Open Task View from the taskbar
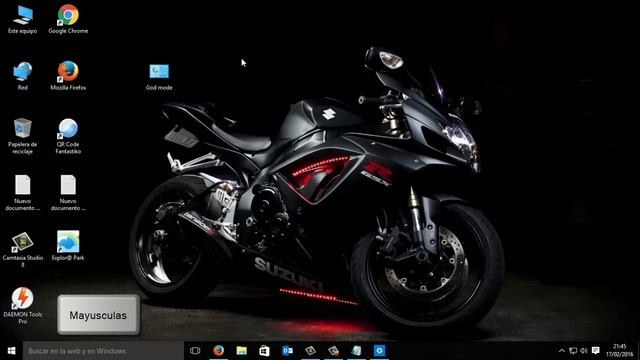This screenshot has width=640, height=360. [195, 351]
